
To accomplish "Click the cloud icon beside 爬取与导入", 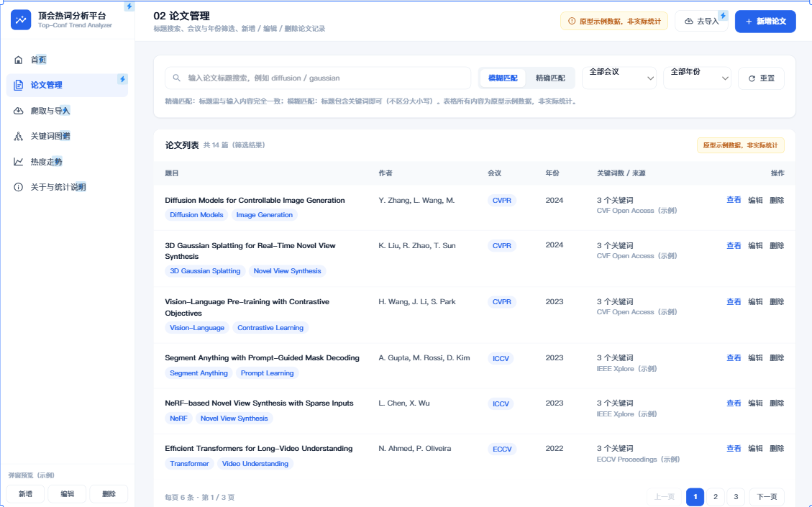I will [19, 111].
